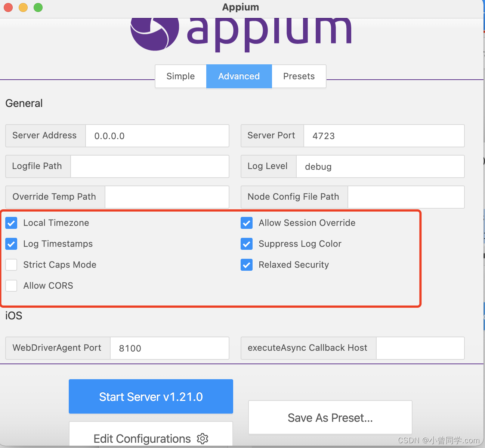The image size is (485, 448).
Task: Click the Log Level label
Action: (x=268, y=166)
